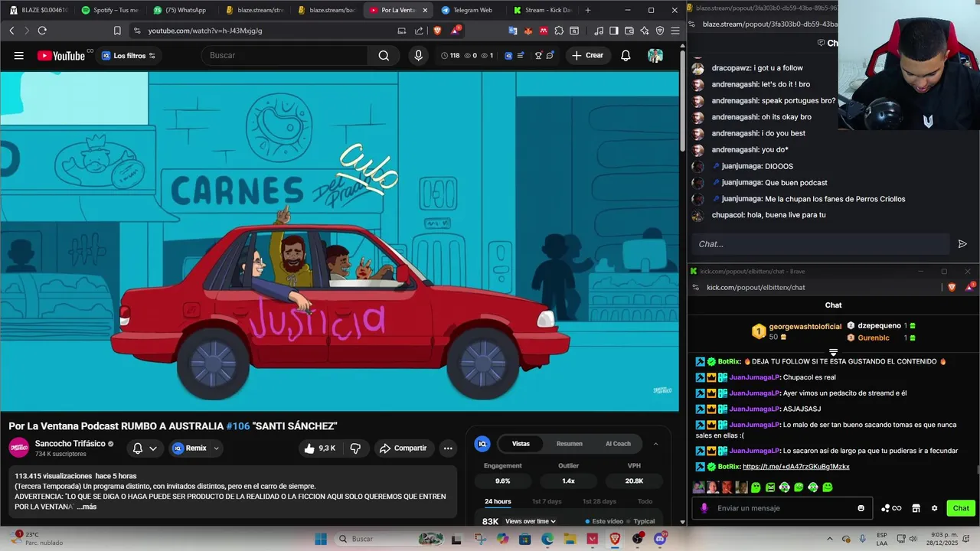Open the Extensions puzzle icon

[559, 31]
